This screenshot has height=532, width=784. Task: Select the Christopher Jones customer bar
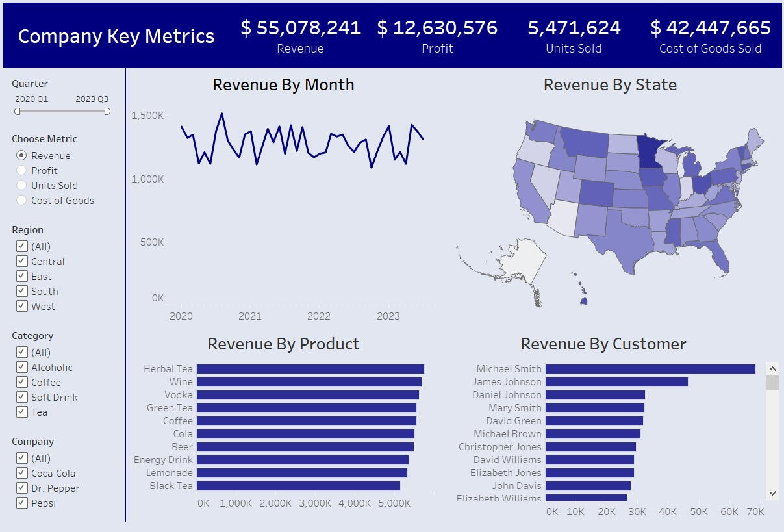pos(590,447)
